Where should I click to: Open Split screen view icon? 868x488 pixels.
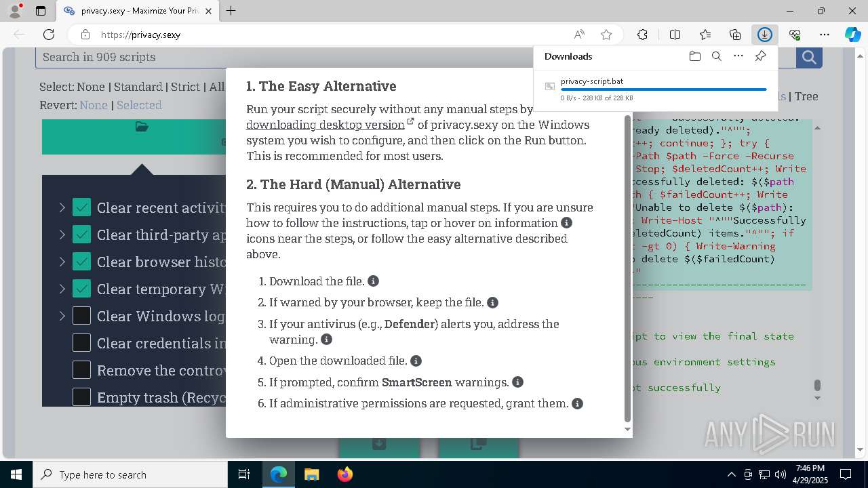675,35
